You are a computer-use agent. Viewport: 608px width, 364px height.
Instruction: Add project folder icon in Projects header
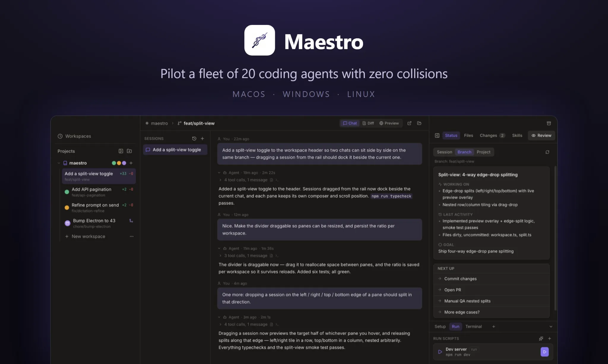pos(129,151)
